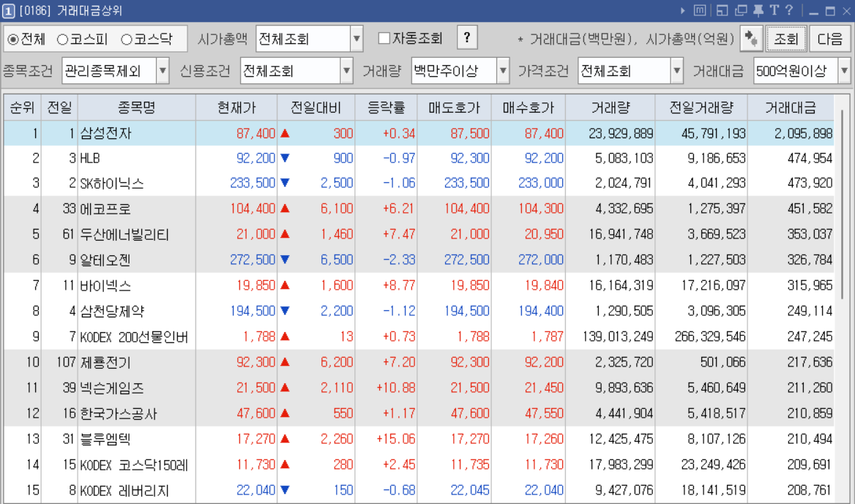Sort by 전일대비 column header
Image resolution: width=855 pixels, height=504 pixels.
316,108
